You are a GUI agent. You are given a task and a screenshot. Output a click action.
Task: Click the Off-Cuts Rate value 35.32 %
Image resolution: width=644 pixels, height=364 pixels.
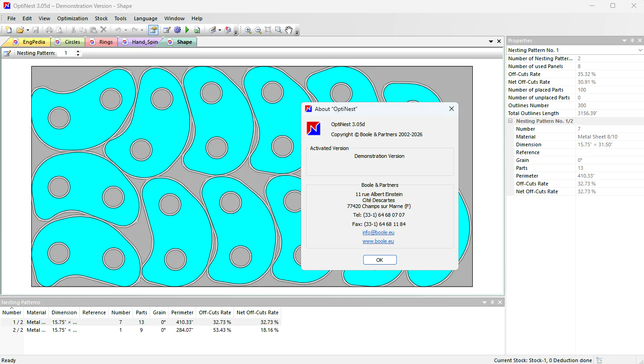point(586,74)
